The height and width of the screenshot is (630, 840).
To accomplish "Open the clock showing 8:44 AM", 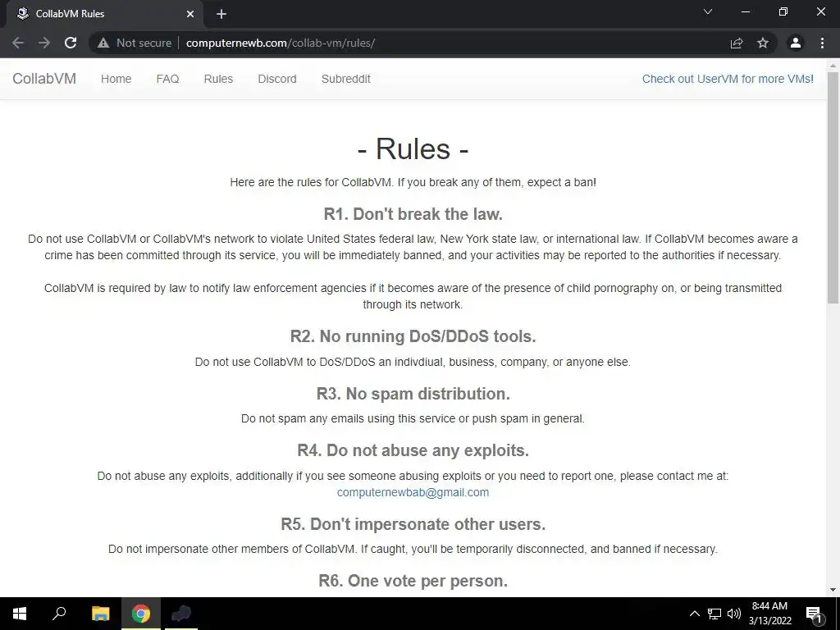I will (x=769, y=614).
